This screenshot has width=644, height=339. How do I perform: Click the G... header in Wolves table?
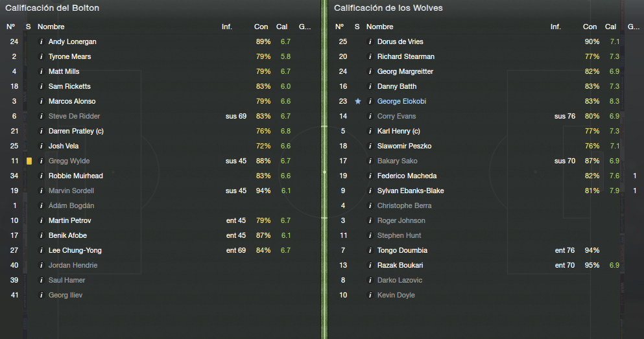click(x=634, y=27)
